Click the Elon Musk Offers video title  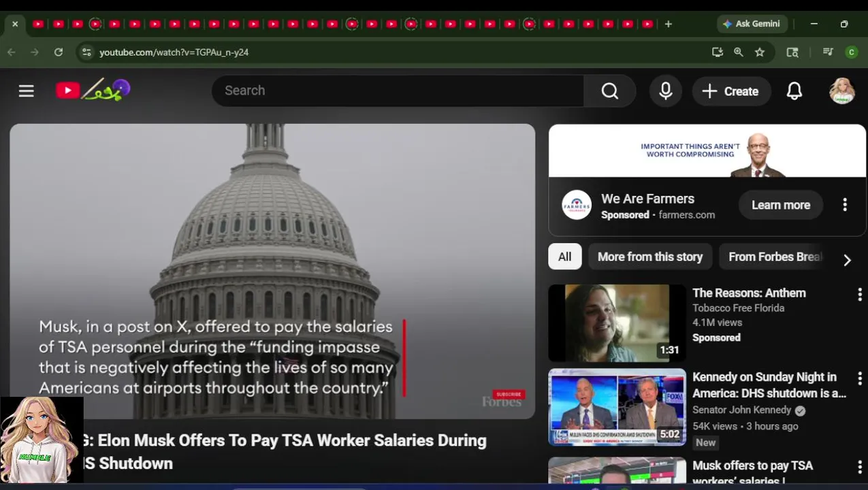[x=285, y=452]
